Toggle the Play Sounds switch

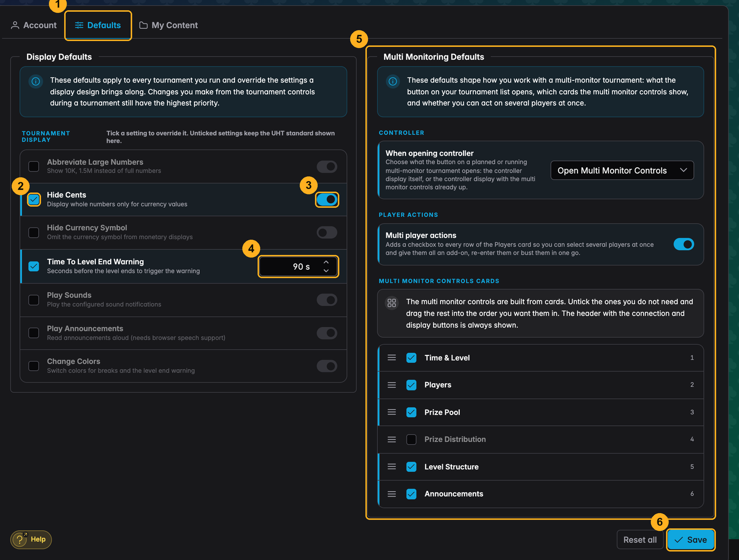327,299
